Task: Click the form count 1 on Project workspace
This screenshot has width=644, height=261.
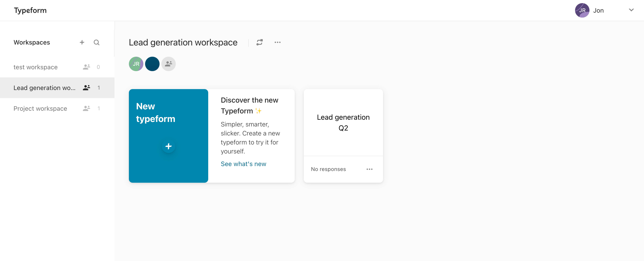Action: click(x=98, y=108)
